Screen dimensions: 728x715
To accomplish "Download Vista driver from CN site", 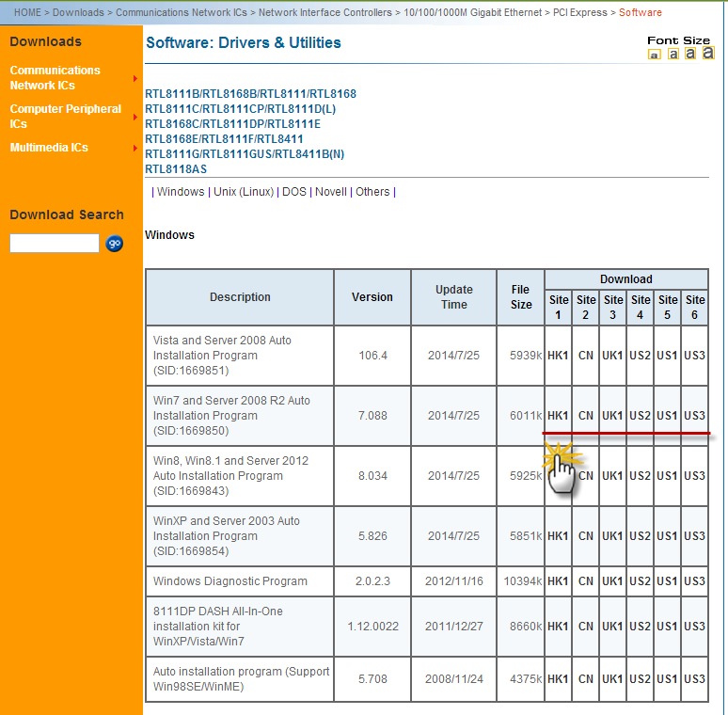I will click(585, 356).
